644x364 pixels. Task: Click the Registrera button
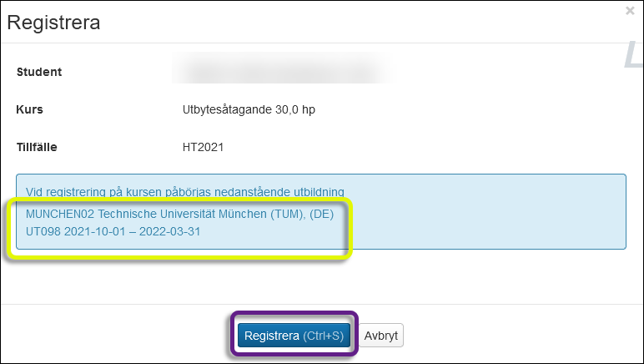(293, 336)
